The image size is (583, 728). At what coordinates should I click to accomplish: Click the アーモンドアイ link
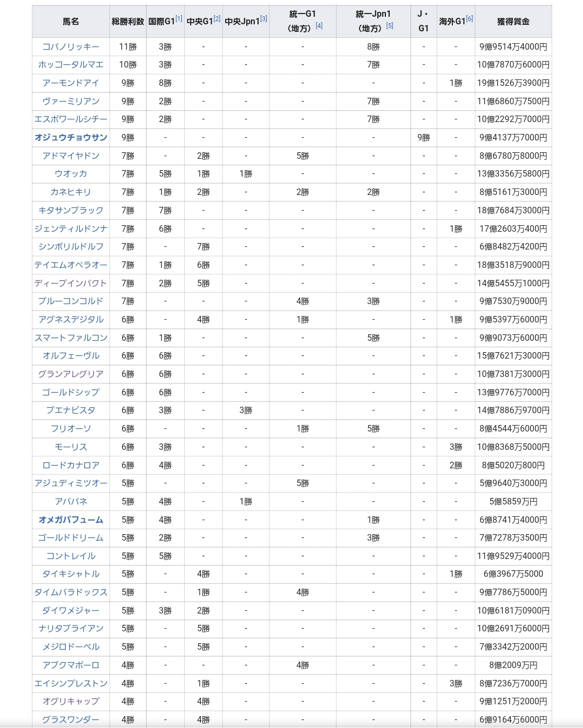pos(71,83)
